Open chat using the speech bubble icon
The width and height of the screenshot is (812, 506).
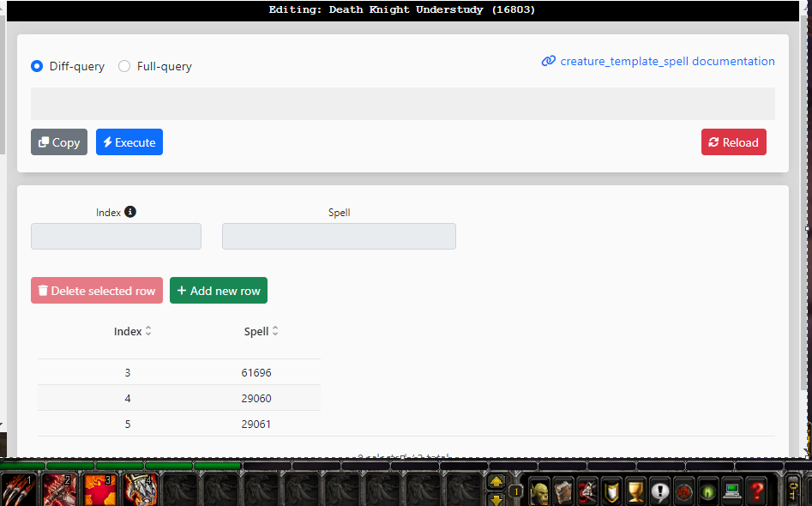point(660,491)
